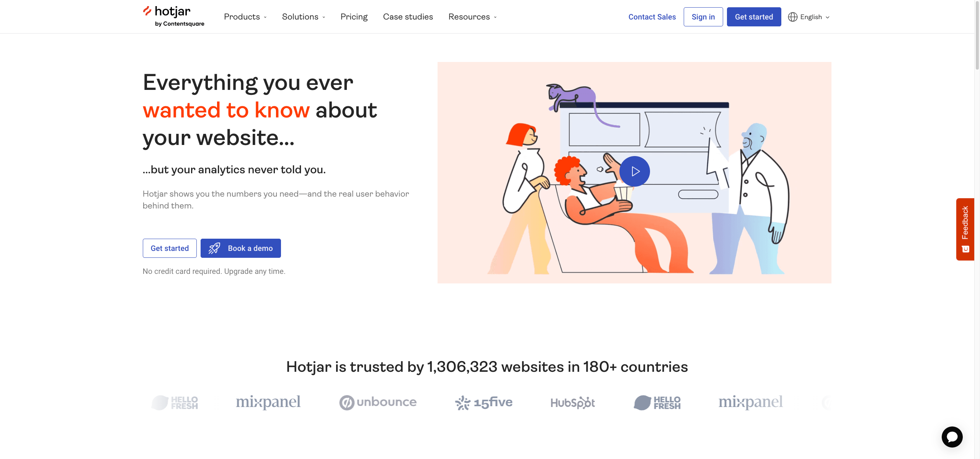The height and width of the screenshot is (459, 980).
Task: Open the chat bubble widget
Action: (x=952, y=437)
